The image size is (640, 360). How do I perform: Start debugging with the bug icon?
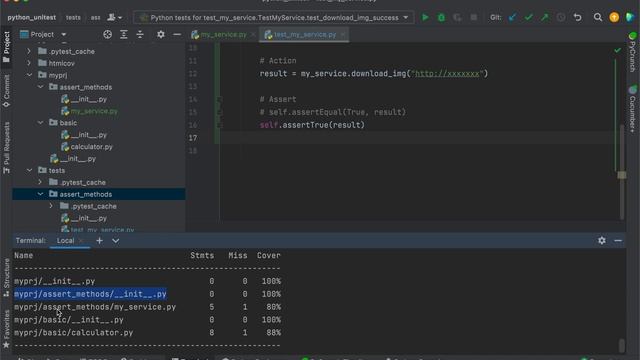tap(441, 18)
